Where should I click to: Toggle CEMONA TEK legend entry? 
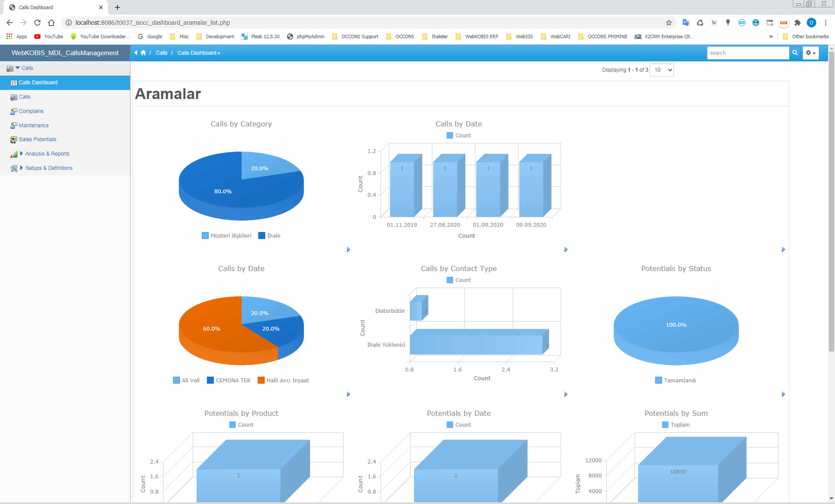tap(229, 380)
